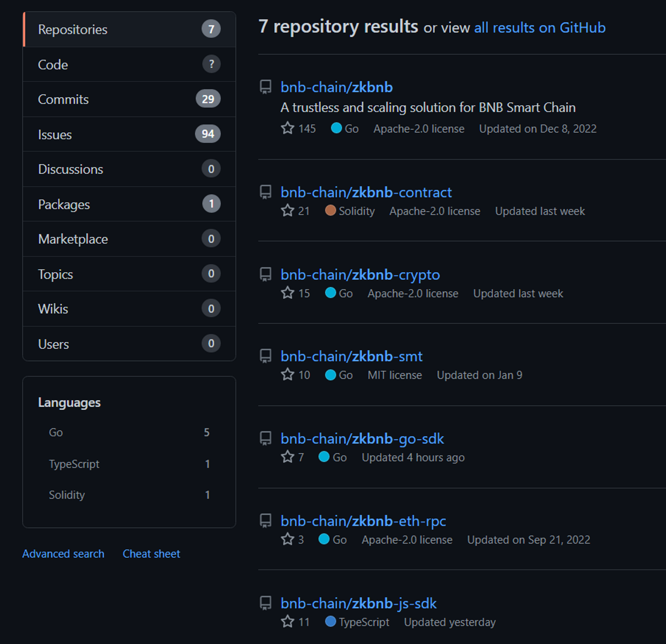Screen dimensions: 666x644
Task: Show Code search results
Action: pos(53,64)
